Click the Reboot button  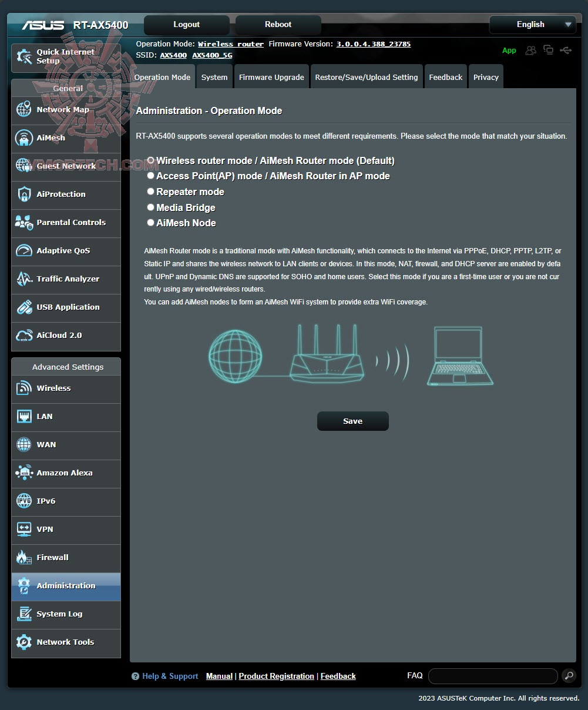pos(278,25)
